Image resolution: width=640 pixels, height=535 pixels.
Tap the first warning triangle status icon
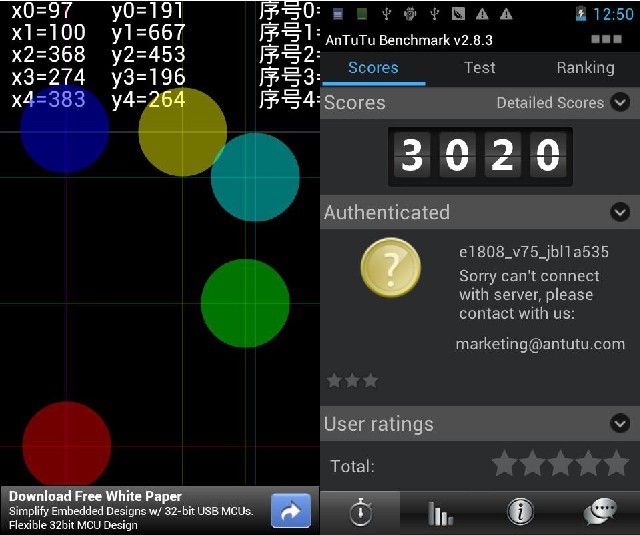(482, 14)
